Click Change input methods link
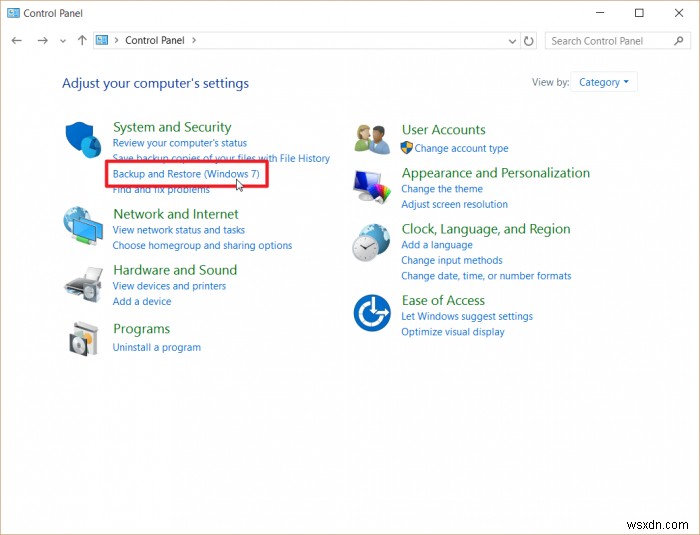 (451, 260)
